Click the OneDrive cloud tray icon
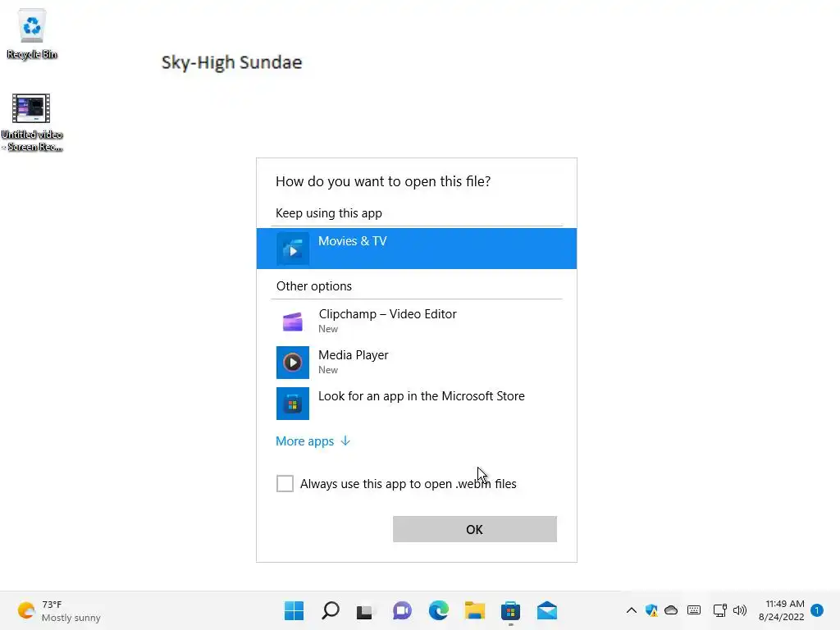The width and height of the screenshot is (840, 630). [671, 610]
